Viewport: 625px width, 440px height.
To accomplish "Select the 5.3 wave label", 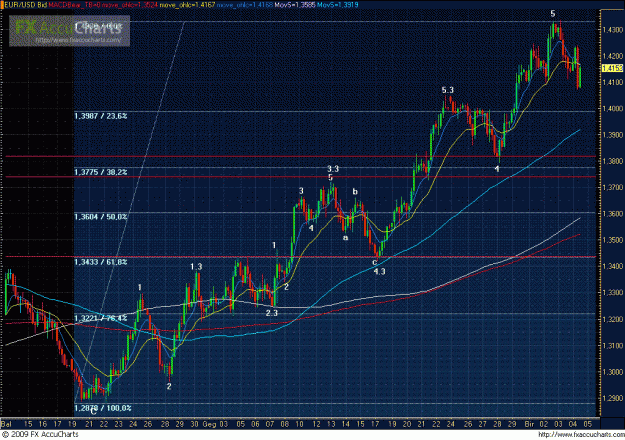I will click(x=448, y=90).
